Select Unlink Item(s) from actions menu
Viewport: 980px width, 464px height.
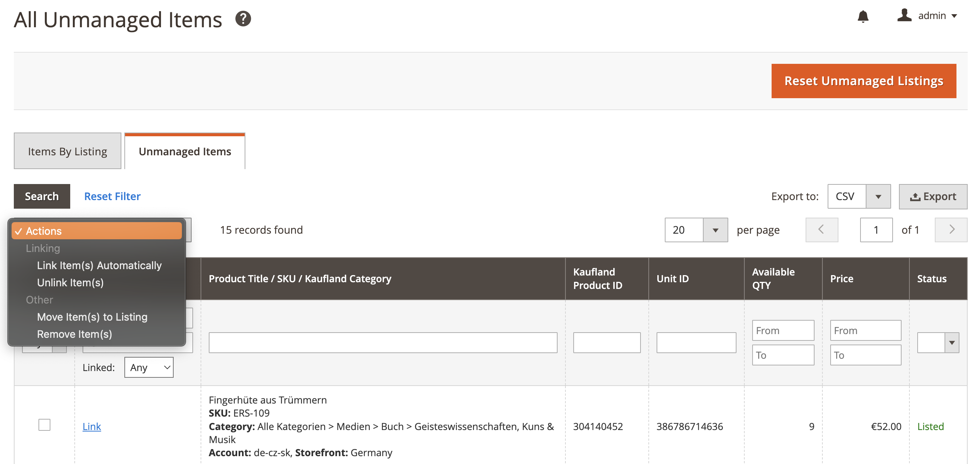tap(70, 283)
